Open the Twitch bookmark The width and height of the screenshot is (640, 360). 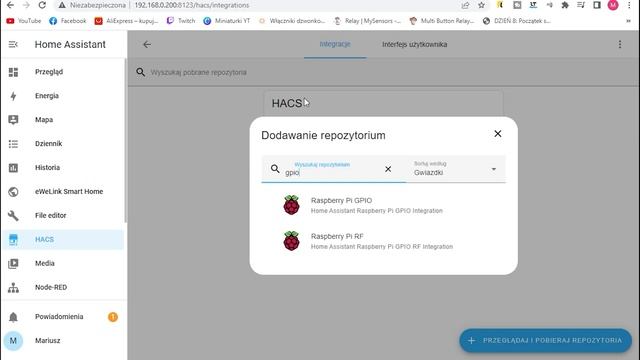(181, 21)
